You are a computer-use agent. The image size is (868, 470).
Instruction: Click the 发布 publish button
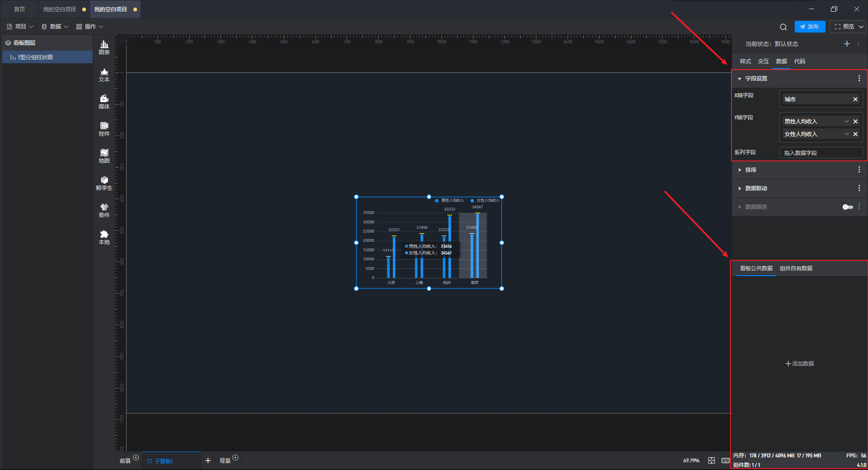pos(810,27)
